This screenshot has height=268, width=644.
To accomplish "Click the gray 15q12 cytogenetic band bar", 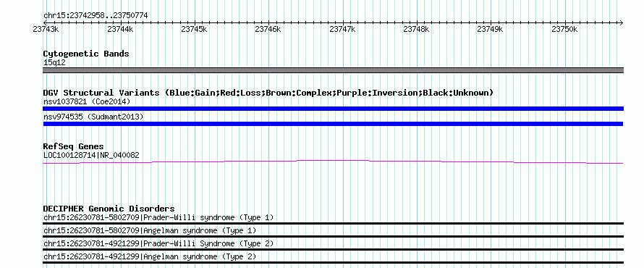I will point(333,70).
